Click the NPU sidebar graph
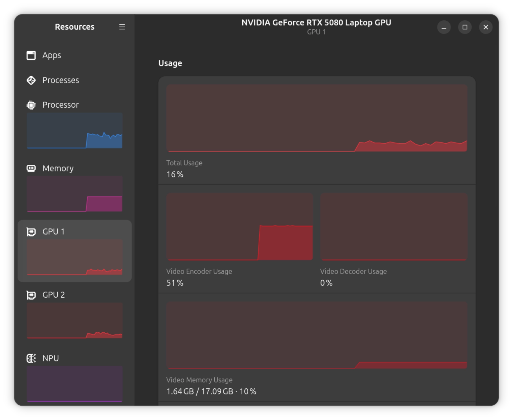Image resolution: width=513 pixels, height=420 pixels. point(75,384)
